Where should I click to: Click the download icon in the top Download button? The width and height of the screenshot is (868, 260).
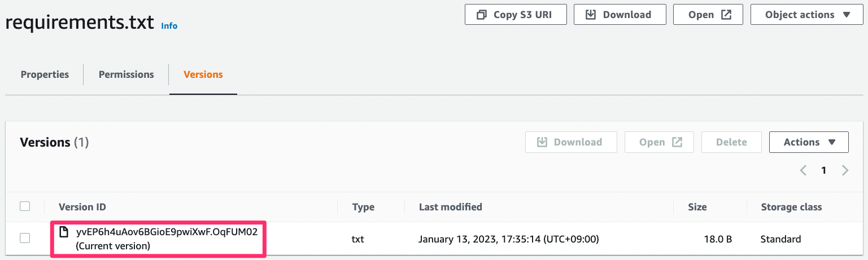click(x=591, y=15)
